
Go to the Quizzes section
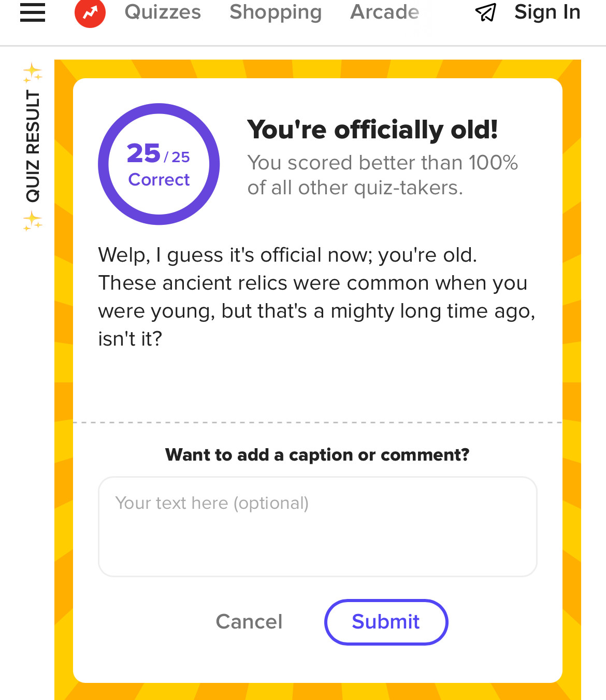click(163, 12)
